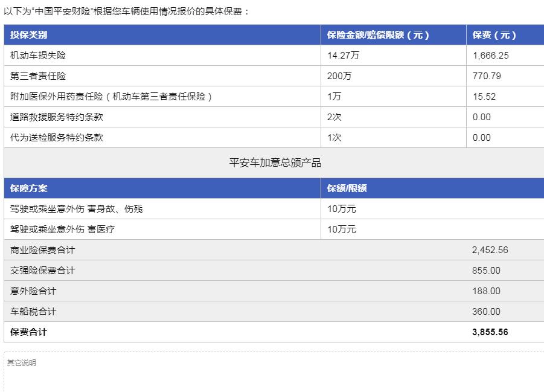Viewport: 544px width, 392px height.
Task: Select the '附加医保外用药责任险' row label
Action: (111, 96)
